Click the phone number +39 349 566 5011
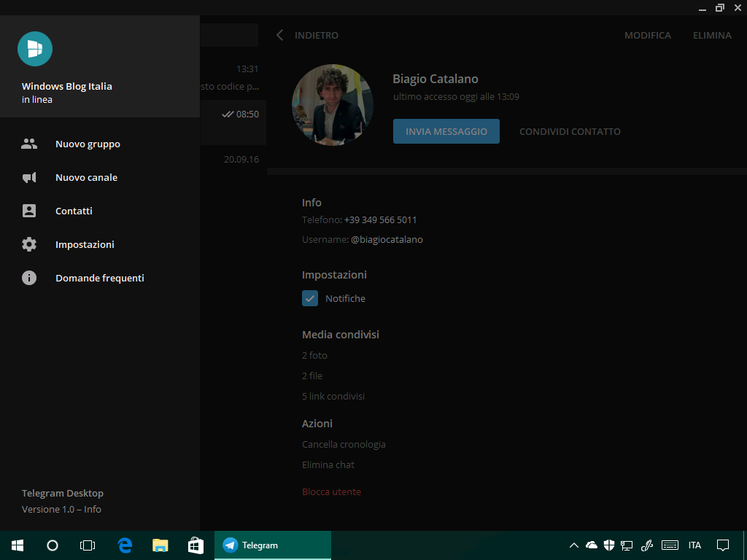This screenshot has height=560, width=747. pos(380,220)
